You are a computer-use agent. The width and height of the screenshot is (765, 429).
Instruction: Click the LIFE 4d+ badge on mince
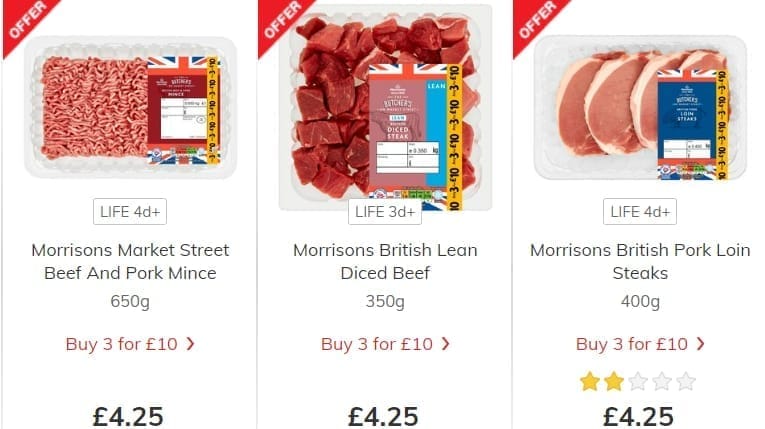coord(130,212)
